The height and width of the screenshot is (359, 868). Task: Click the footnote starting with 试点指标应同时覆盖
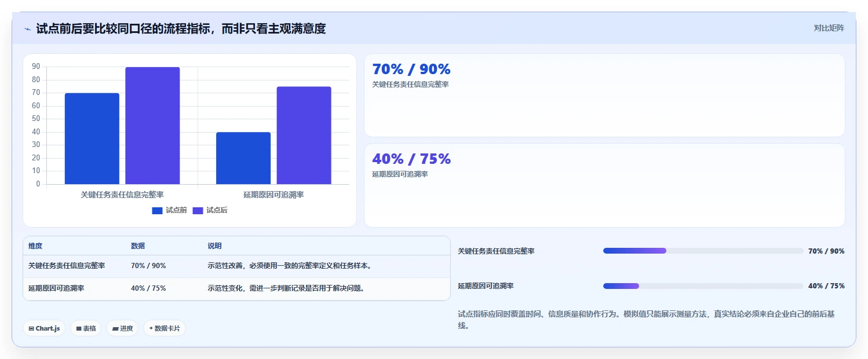[646, 320]
